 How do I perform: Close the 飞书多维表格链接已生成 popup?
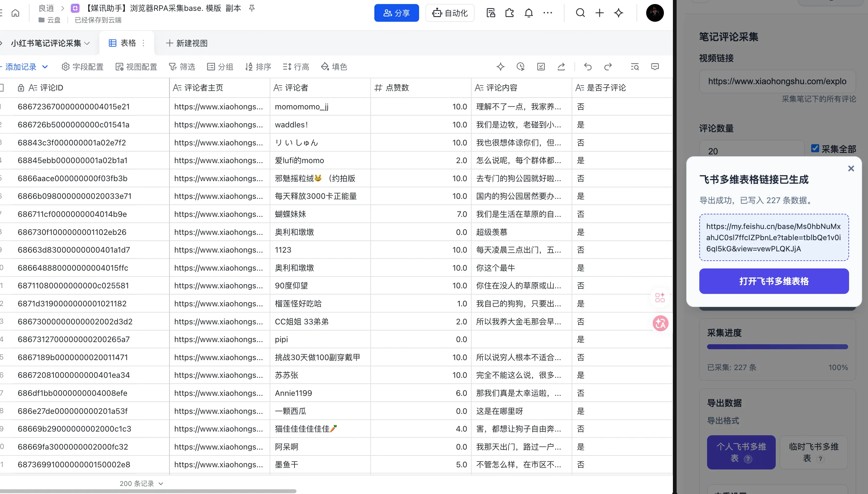tap(851, 169)
